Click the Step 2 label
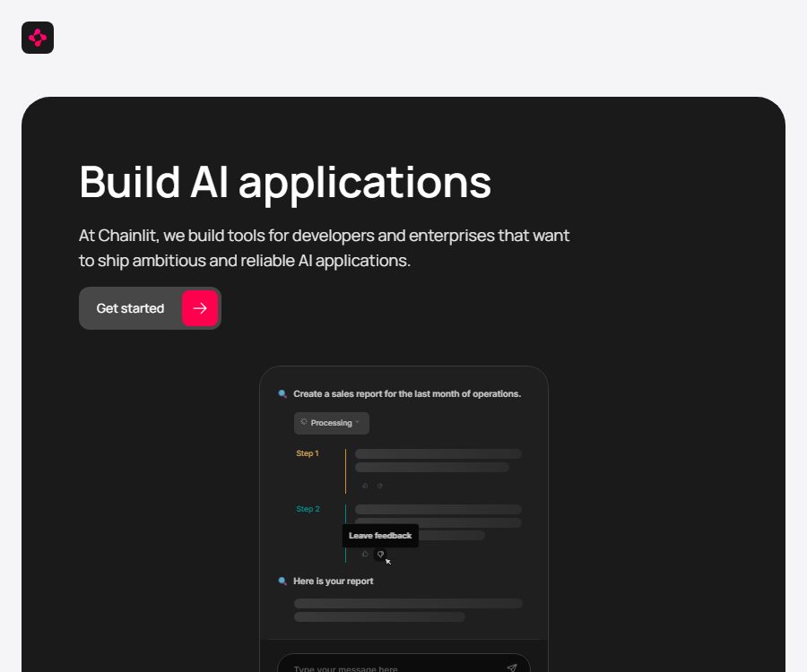This screenshot has width=807, height=672. 308,509
